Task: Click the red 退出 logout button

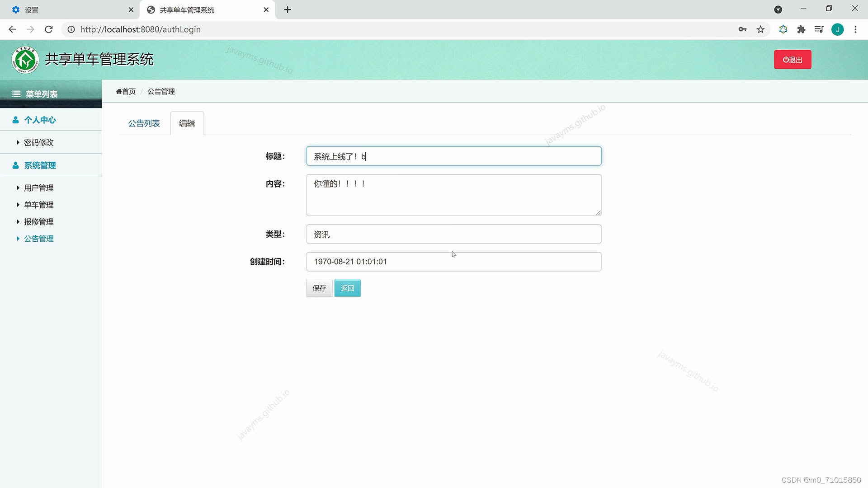Action: pos(792,60)
